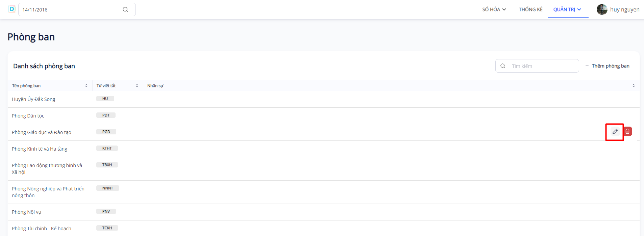This screenshot has width=644, height=236.
Task: Click the D app logo icon
Action: click(x=12, y=9)
